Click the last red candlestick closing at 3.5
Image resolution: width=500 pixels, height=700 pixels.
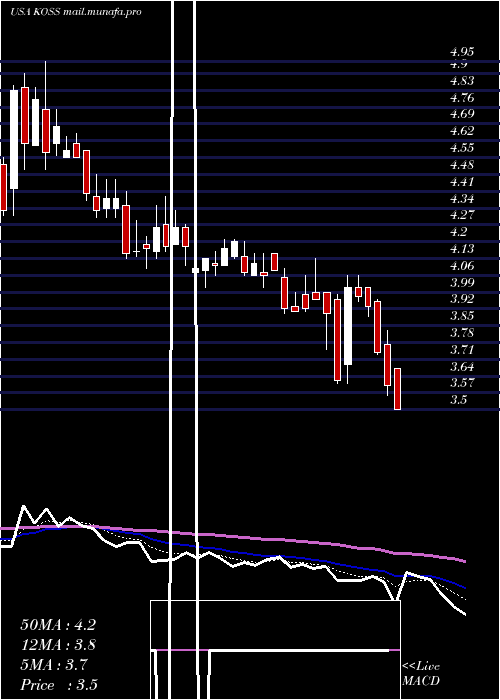(x=397, y=389)
